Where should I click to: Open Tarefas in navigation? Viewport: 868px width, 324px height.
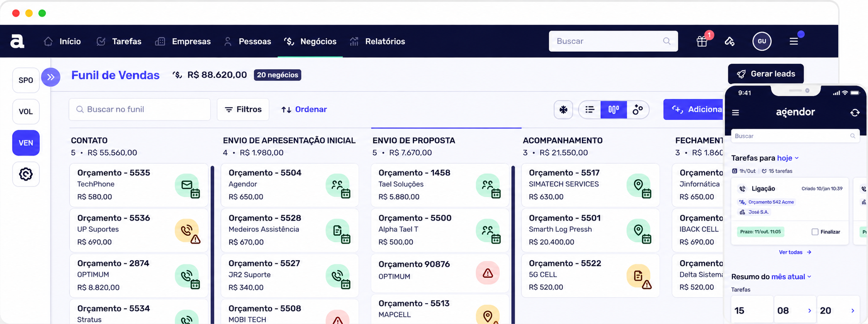pos(119,41)
